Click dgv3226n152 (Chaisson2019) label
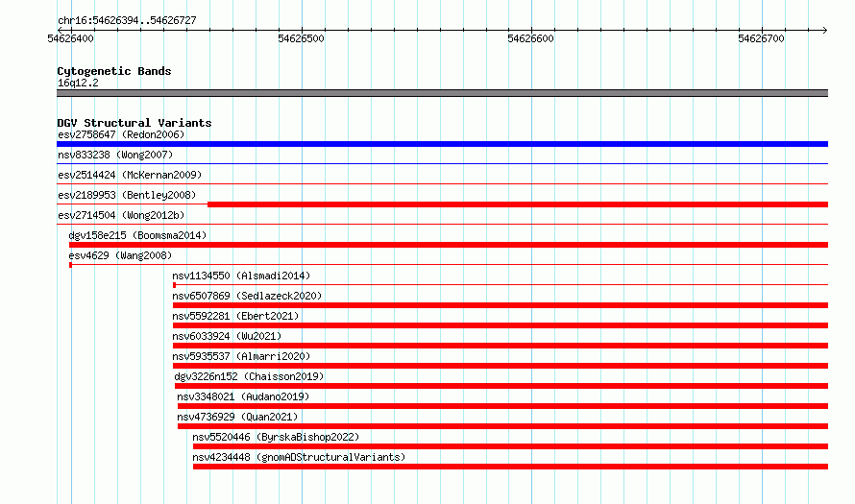Screen dimensions: 855x504 249,376
